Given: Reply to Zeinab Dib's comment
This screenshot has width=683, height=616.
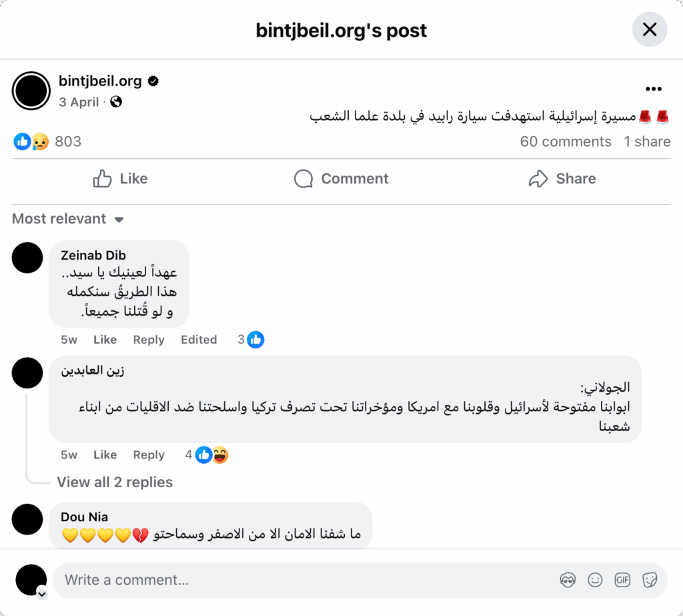Looking at the screenshot, I should (148, 340).
